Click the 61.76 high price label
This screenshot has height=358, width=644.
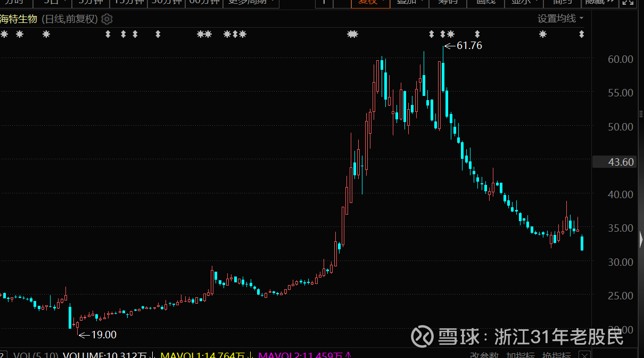(469, 46)
